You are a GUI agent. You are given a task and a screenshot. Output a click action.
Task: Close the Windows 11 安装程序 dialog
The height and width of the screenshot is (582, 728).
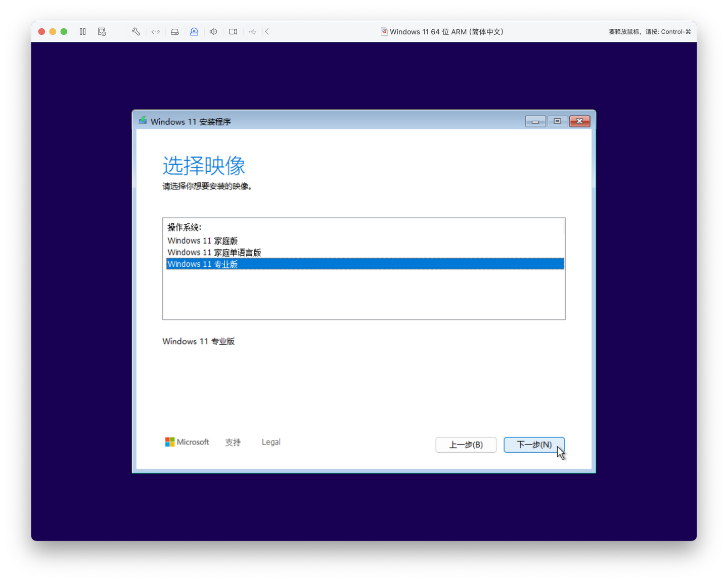click(x=580, y=121)
